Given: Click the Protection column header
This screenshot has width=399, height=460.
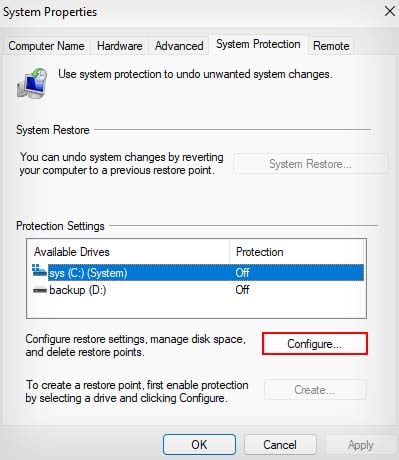Looking at the screenshot, I should tap(297, 252).
